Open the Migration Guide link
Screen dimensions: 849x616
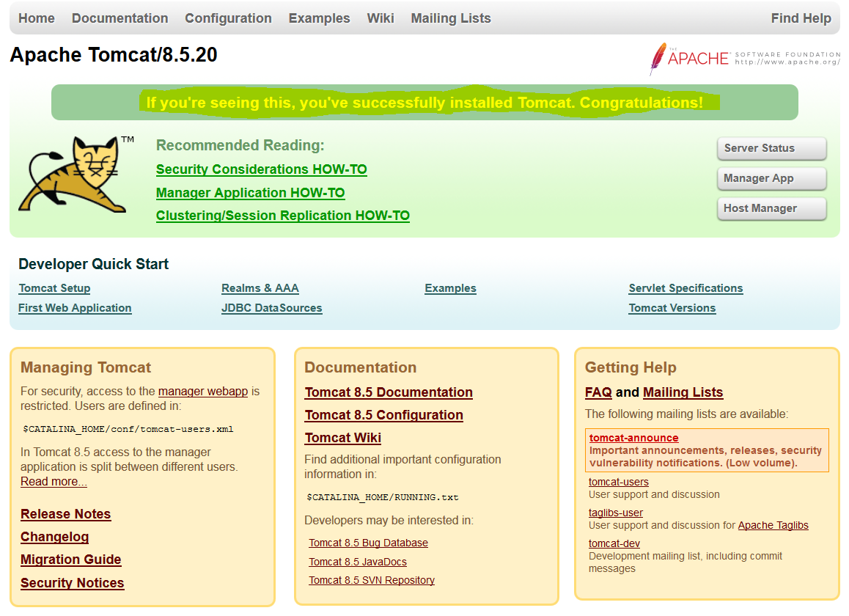coord(71,560)
